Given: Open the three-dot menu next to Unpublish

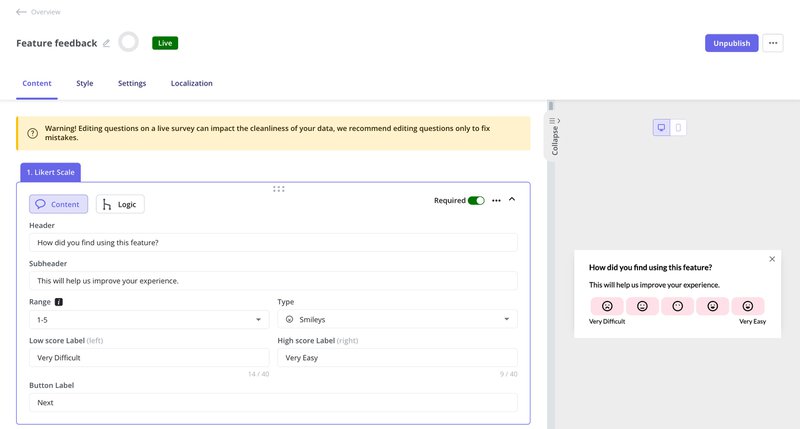Looking at the screenshot, I should tap(773, 43).
